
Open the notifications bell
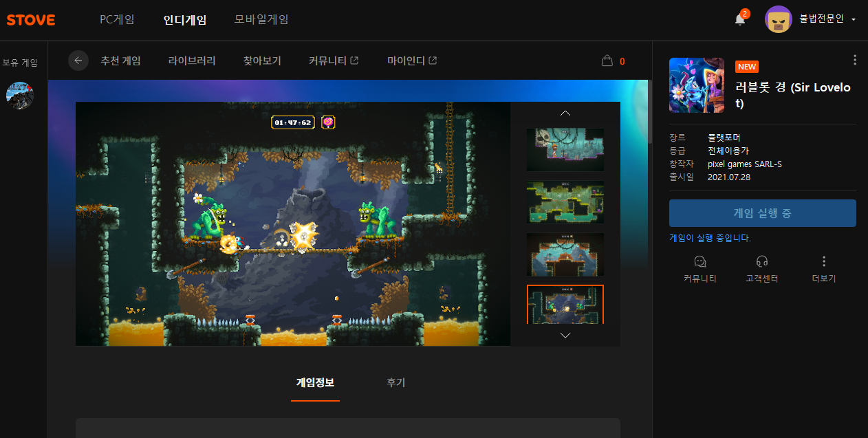pyautogui.click(x=740, y=19)
